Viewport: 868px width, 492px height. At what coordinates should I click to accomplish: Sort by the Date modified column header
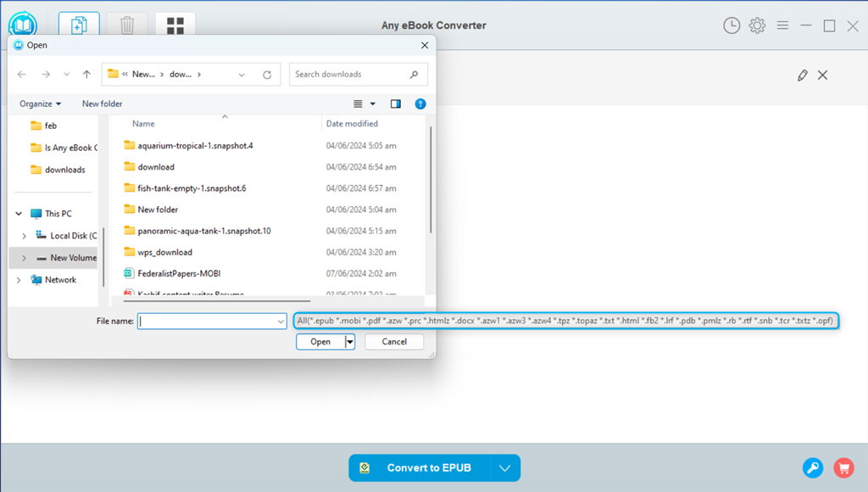pos(352,124)
